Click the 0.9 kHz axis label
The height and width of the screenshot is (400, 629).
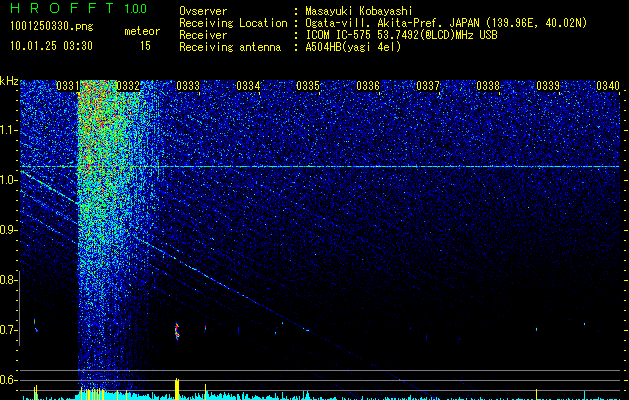[x=8, y=230]
